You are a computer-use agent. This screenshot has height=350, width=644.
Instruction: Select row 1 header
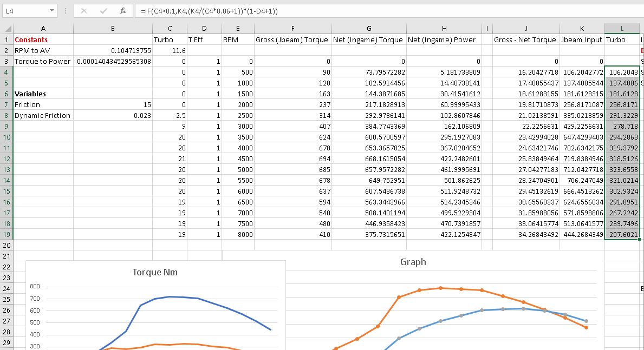[x=6, y=40]
